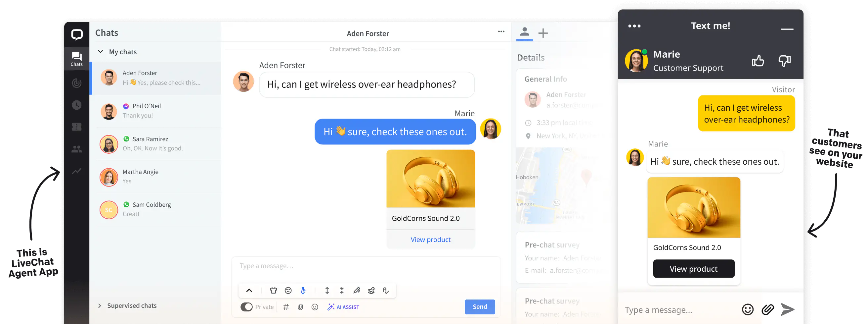Screen dimensions: 868x324
Task: Click the rocking horse simplify icon
Action: (371, 291)
